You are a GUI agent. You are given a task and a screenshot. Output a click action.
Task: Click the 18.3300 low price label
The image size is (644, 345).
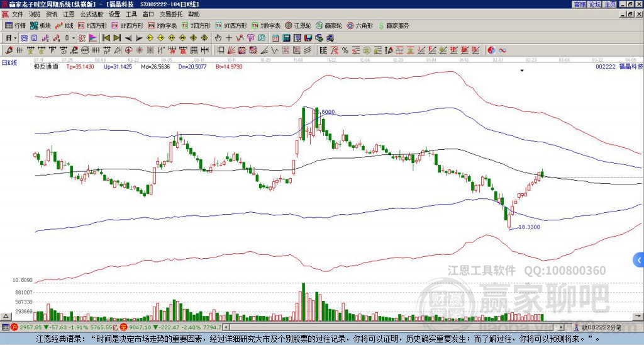pos(530,227)
